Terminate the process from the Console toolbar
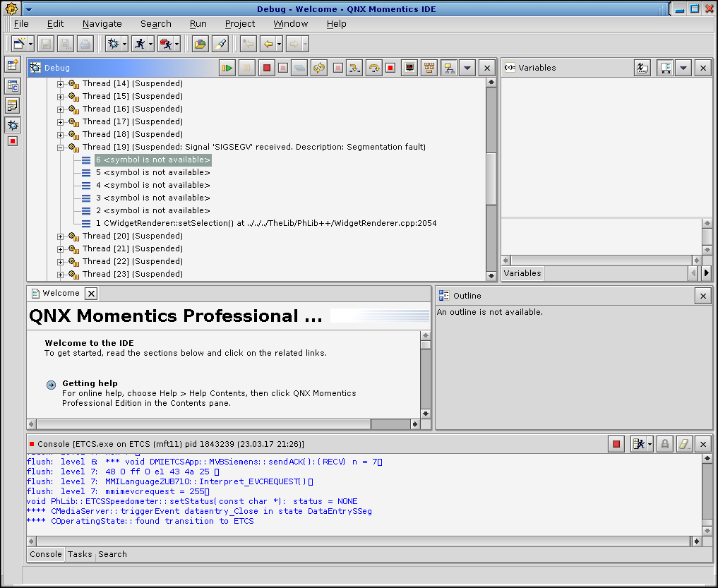Viewport: 718px width, 588px height. pos(616,444)
